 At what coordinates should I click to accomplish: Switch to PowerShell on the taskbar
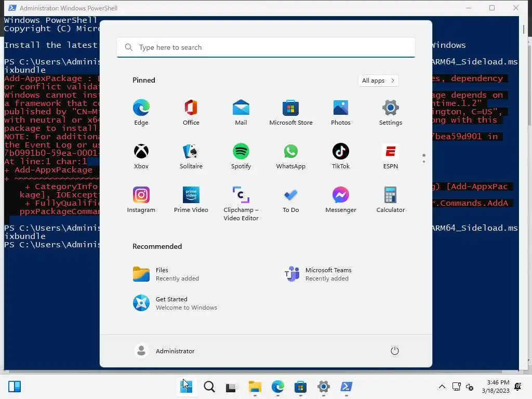pos(347,387)
